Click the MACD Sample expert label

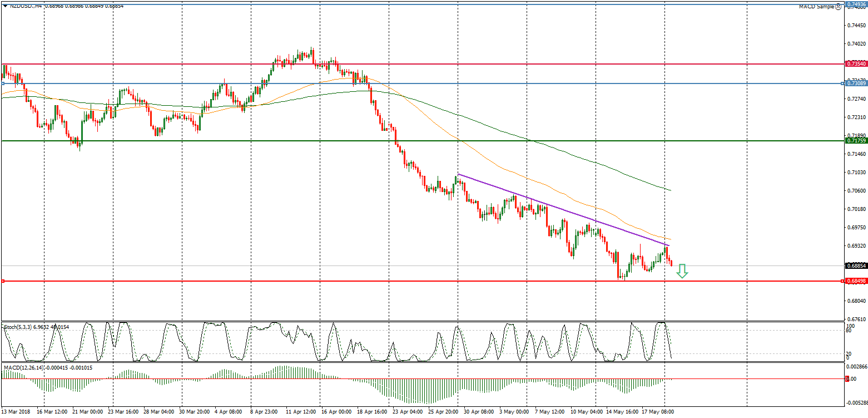(x=817, y=7)
